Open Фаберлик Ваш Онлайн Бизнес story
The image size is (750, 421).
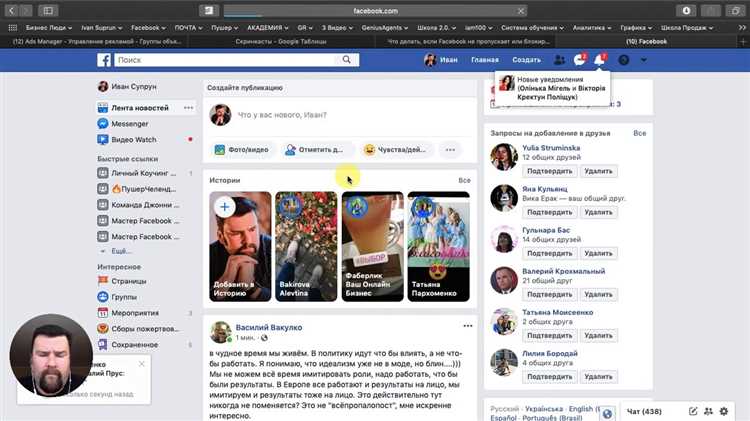click(372, 246)
